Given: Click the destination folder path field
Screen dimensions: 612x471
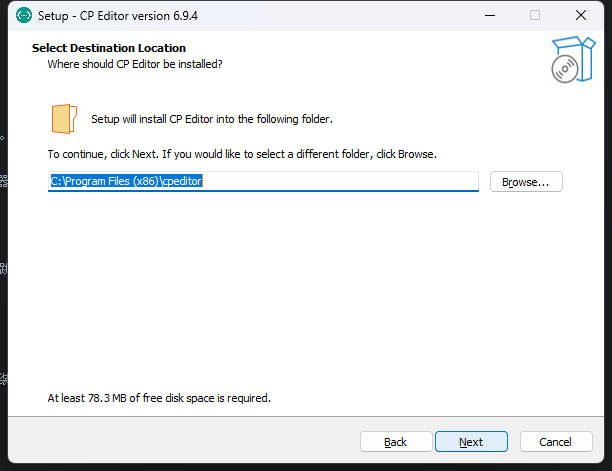Looking at the screenshot, I should 263,181.
